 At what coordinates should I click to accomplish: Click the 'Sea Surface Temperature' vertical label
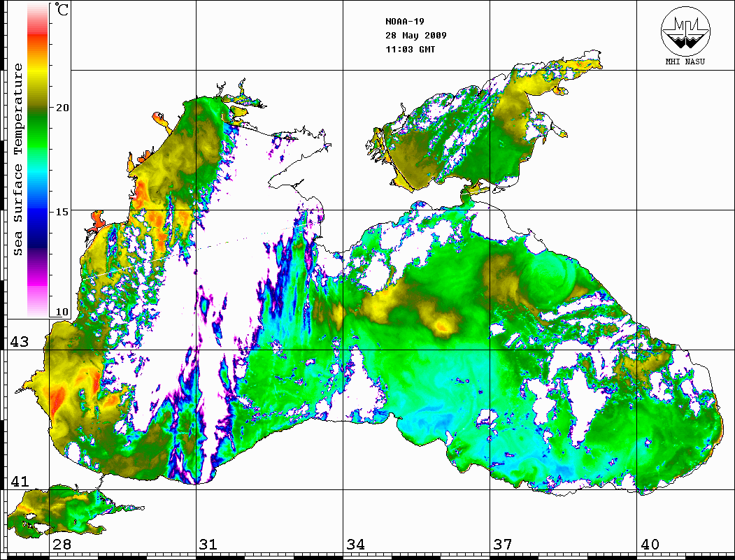click(x=18, y=159)
